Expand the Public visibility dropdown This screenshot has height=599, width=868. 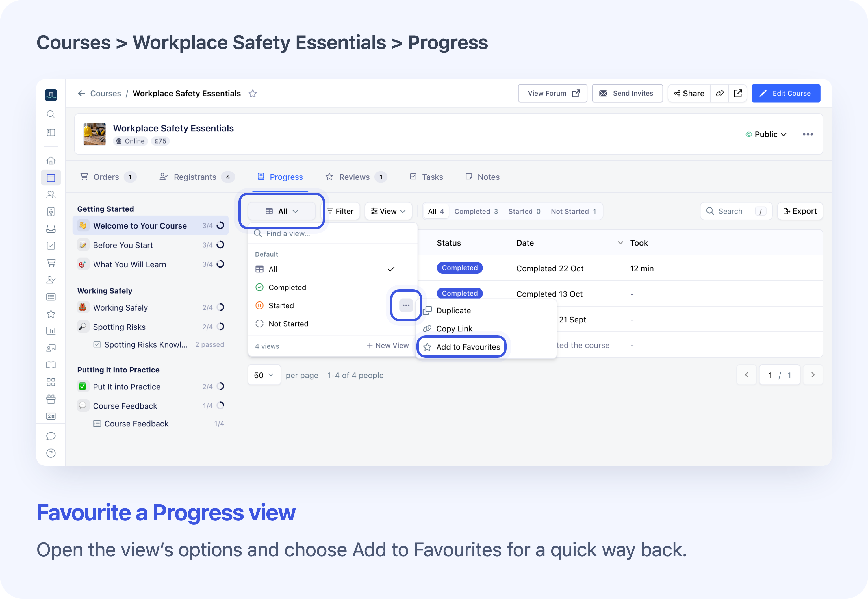tap(766, 134)
